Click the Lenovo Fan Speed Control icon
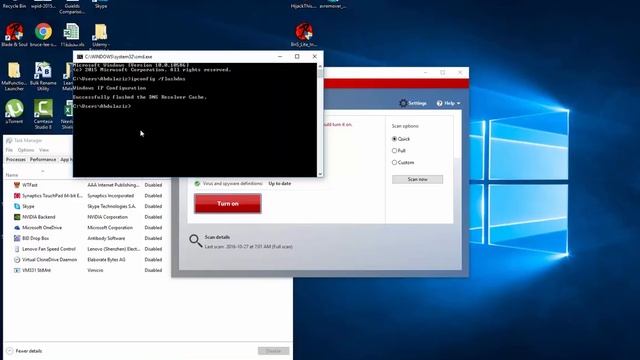 click(x=17, y=249)
